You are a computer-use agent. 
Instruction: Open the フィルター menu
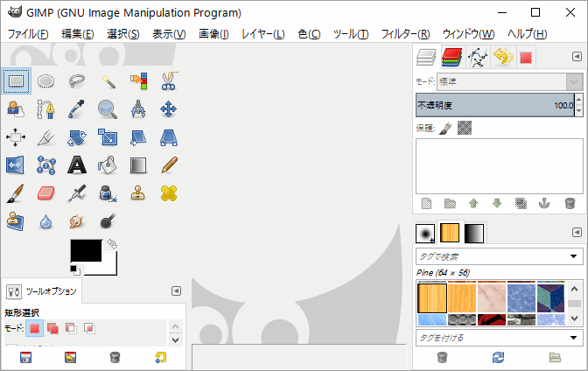405,34
